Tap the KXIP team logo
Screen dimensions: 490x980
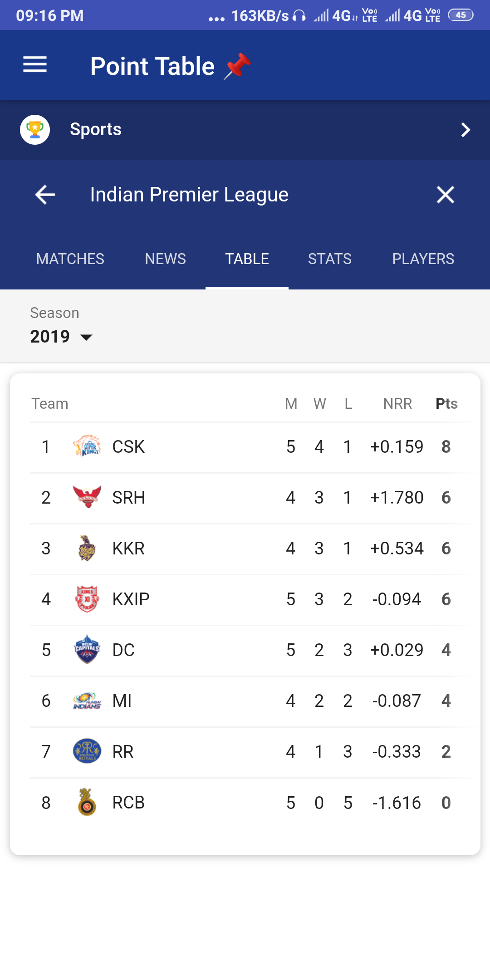(87, 599)
